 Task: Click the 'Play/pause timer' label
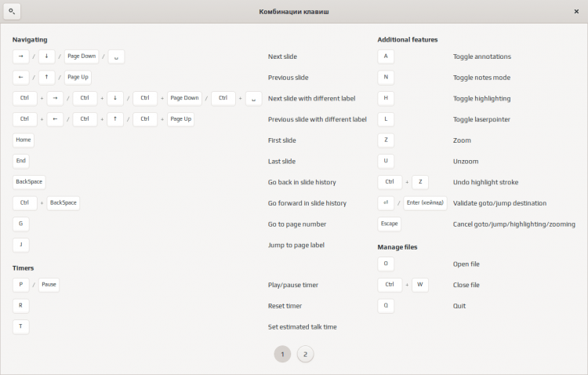click(293, 285)
